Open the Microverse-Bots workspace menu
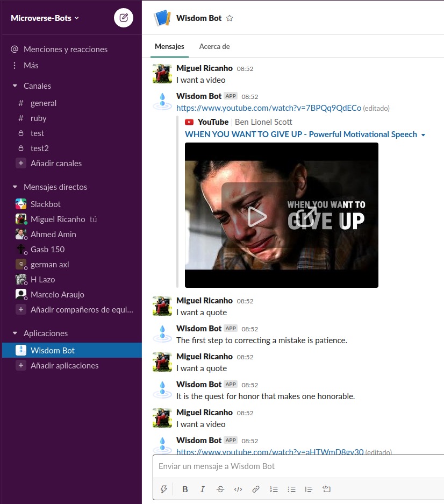This screenshot has height=504, width=444. (45, 18)
